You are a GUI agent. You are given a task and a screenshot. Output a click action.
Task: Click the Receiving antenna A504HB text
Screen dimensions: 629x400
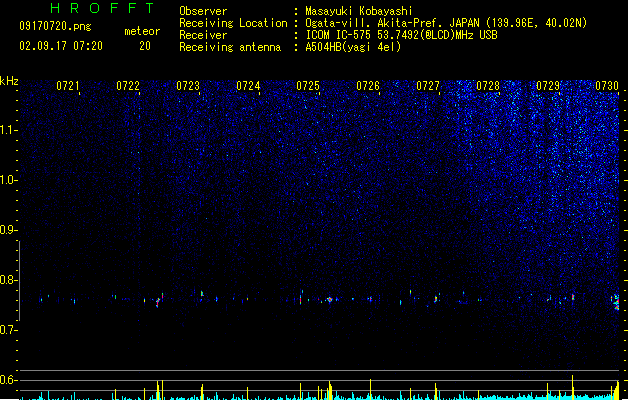click(x=353, y=47)
